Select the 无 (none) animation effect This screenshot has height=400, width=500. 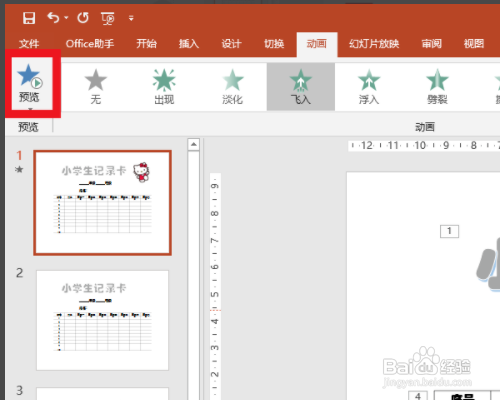point(96,87)
